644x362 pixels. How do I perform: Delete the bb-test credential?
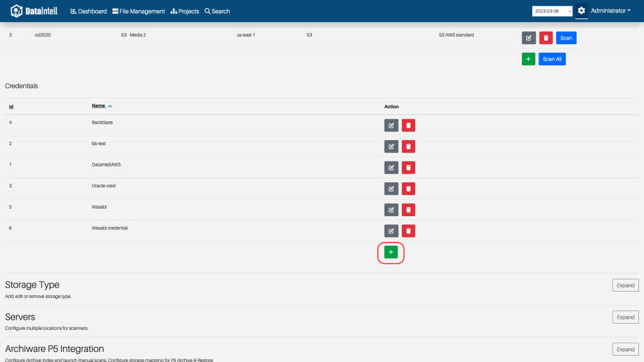408,146
